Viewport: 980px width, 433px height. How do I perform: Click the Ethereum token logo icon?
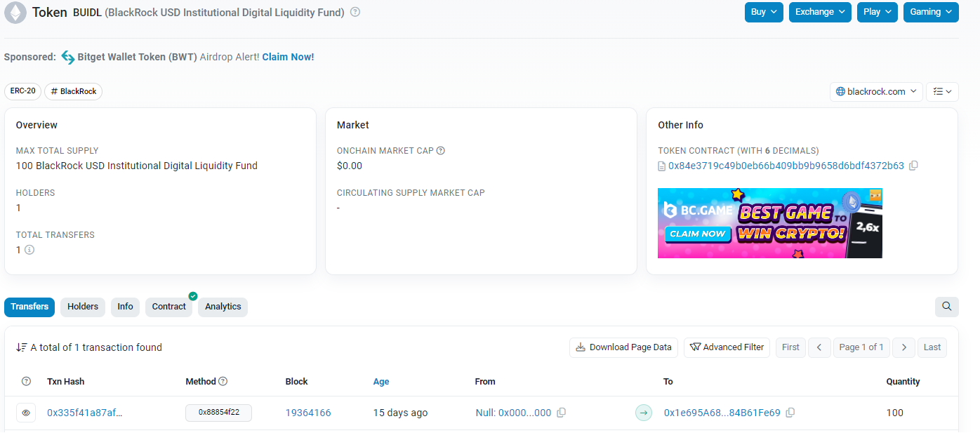[15, 13]
